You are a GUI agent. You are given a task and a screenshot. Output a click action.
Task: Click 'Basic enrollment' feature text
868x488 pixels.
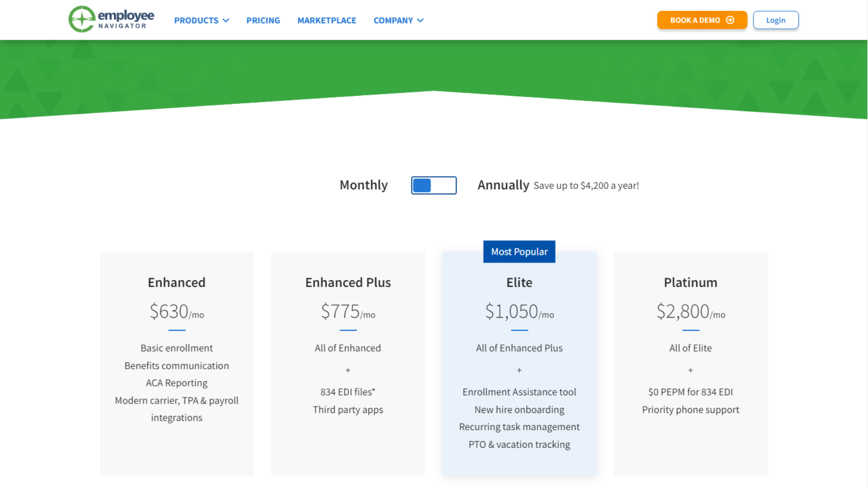tap(177, 348)
